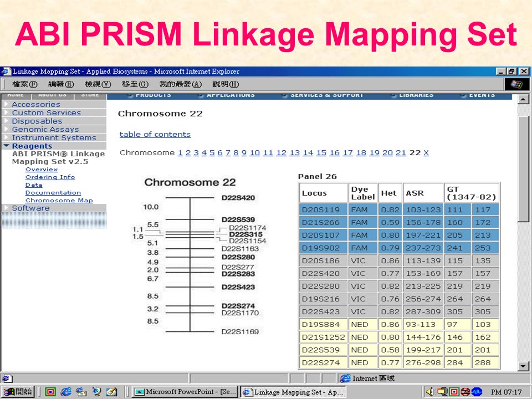
Task: Switch to Microsoft PowerPoint taskbar button
Action: coord(185,392)
